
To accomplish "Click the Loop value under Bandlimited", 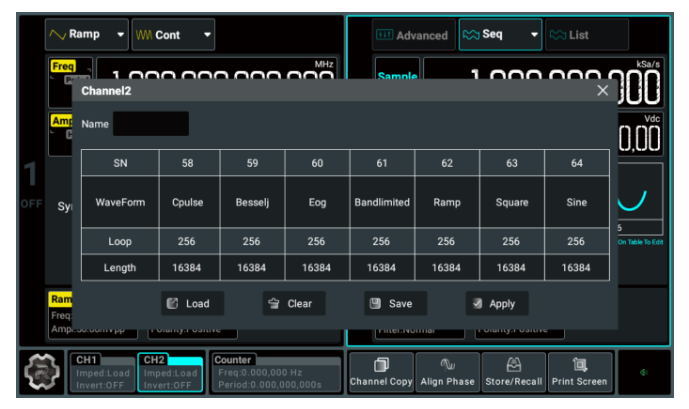I will pyautogui.click(x=382, y=241).
